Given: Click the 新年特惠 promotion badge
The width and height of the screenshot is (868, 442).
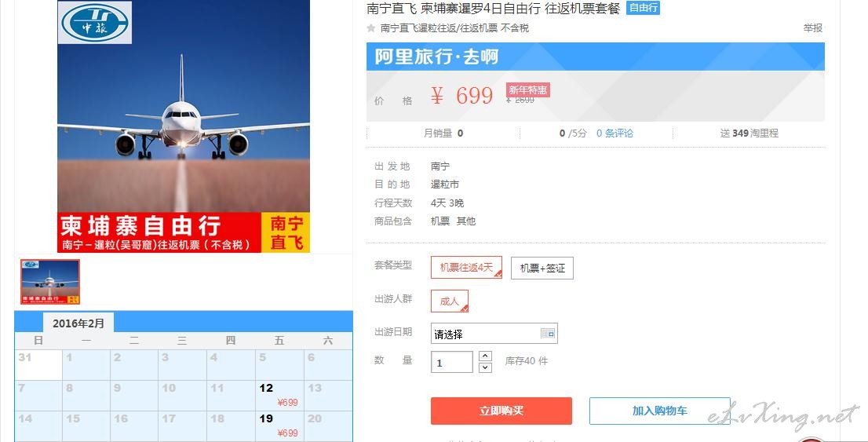Looking at the screenshot, I should (527, 89).
